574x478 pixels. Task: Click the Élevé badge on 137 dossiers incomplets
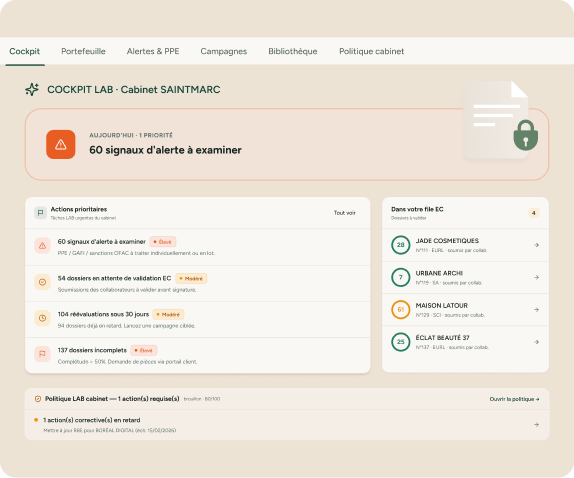pyautogui.click(x=144, y=350)
